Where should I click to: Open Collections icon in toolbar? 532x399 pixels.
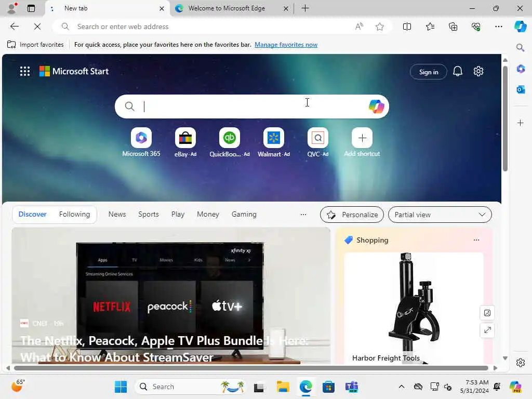point(453,26)
